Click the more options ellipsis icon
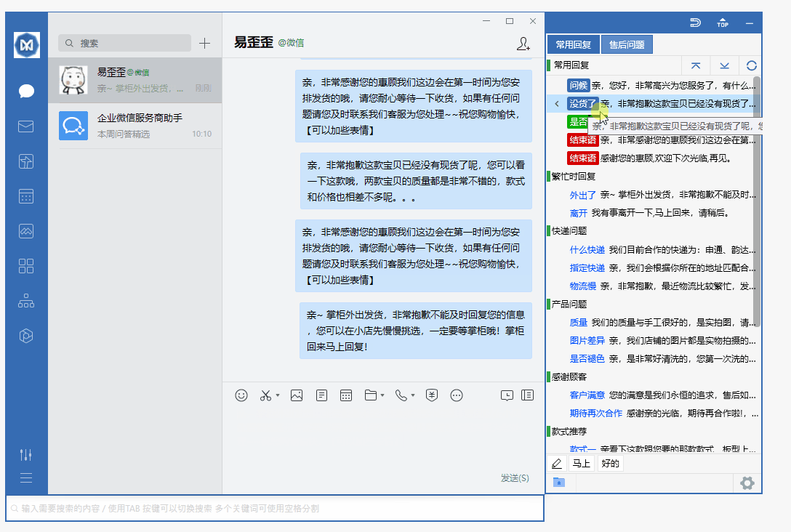791x532 pixels. click(x=457, y=395)
